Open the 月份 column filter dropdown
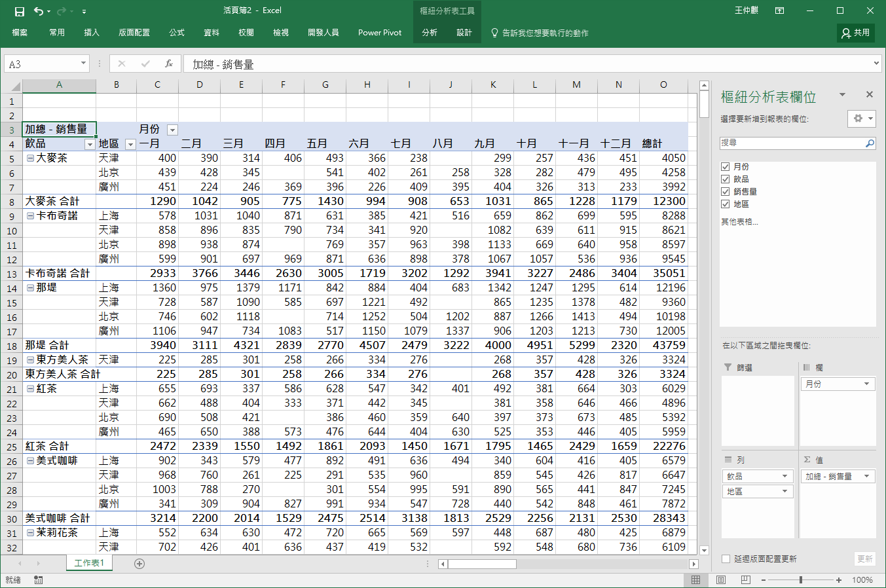 tap(172, 130)
